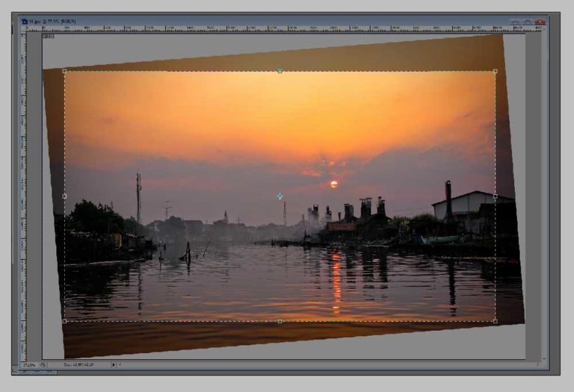Maximize the document window
The width and height of the screenshot is (574, 392).
(528, 22)
